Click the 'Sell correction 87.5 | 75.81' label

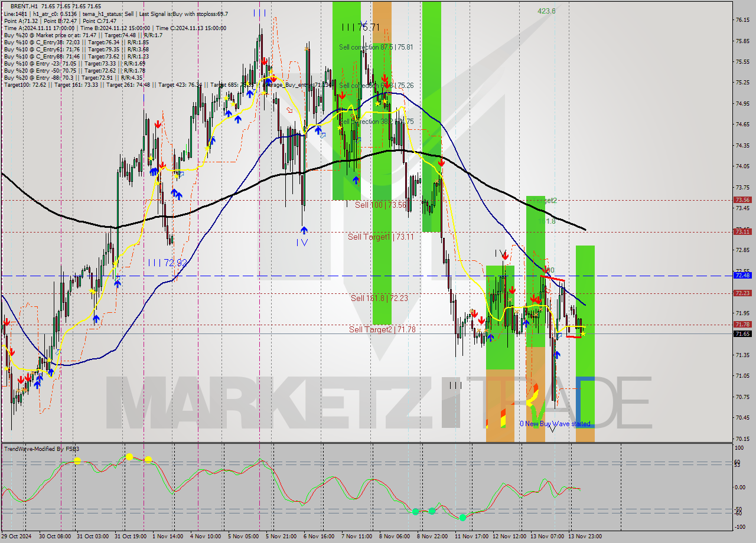[376, 47]
